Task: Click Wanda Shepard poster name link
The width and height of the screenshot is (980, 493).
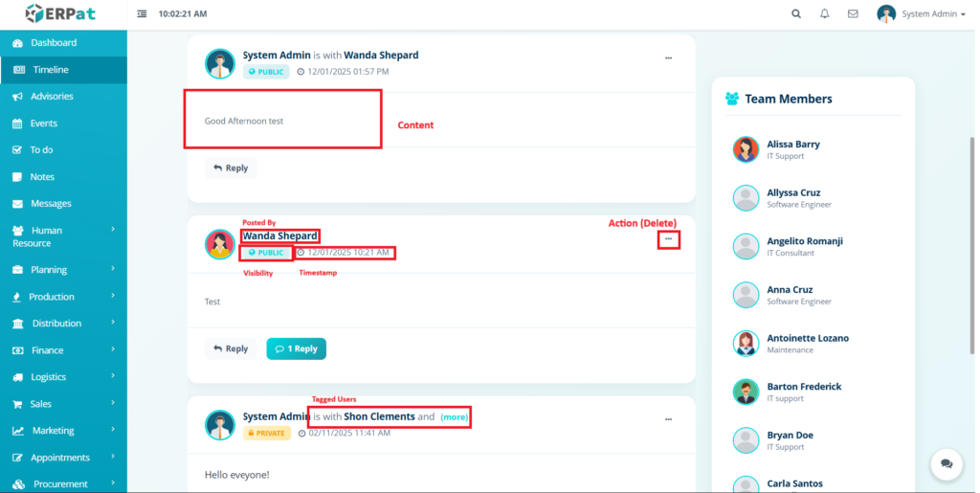Action: [280, 235]
